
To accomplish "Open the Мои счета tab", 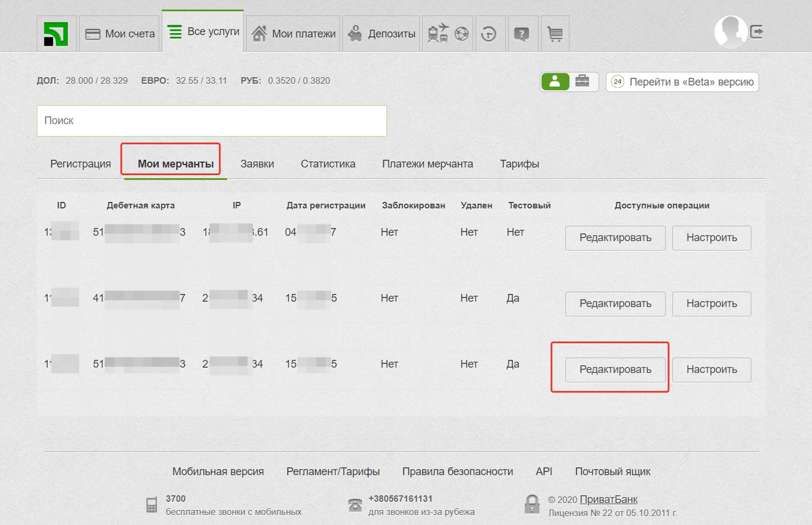I will pos(119,34).
